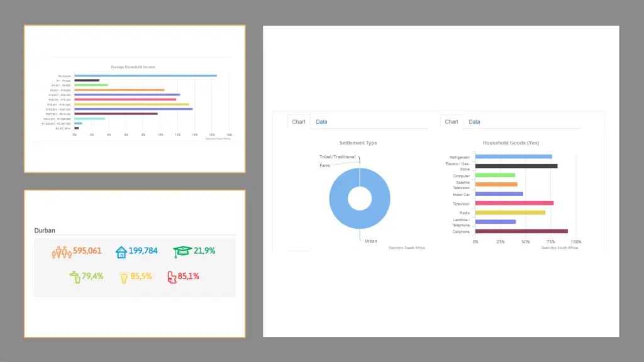Click the green graduation cap icon

[182, 251]
